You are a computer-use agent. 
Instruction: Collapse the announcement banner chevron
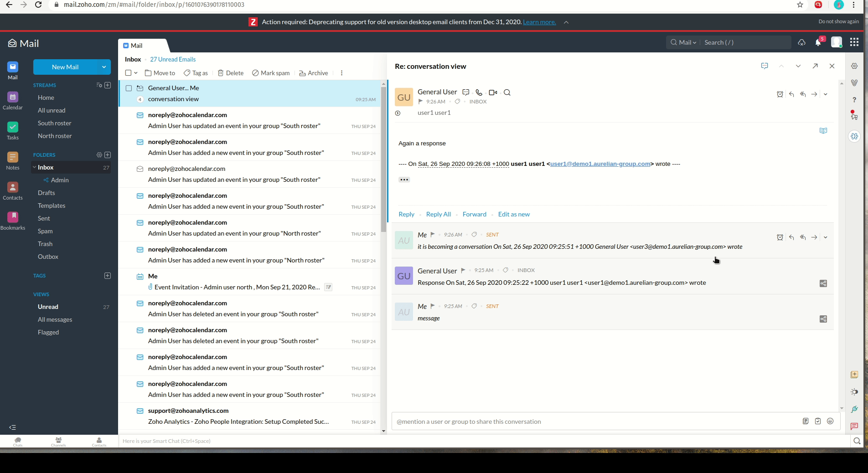[x=566, y=22]
